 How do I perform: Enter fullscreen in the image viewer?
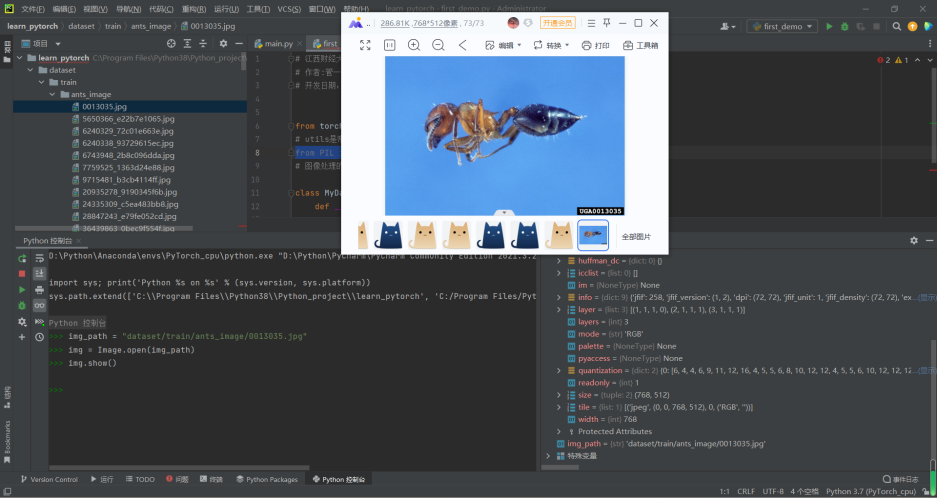[365, 45]
